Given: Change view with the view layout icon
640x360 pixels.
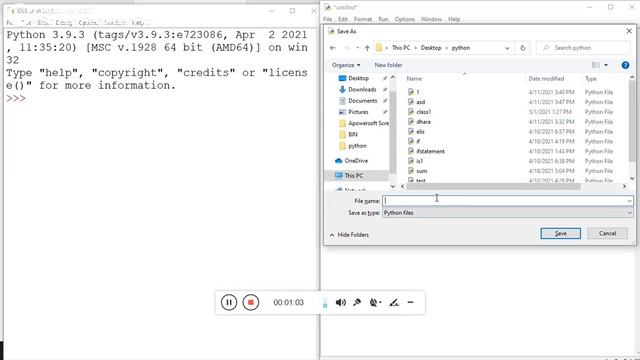Looking at the screenshot, I should 596,65.
